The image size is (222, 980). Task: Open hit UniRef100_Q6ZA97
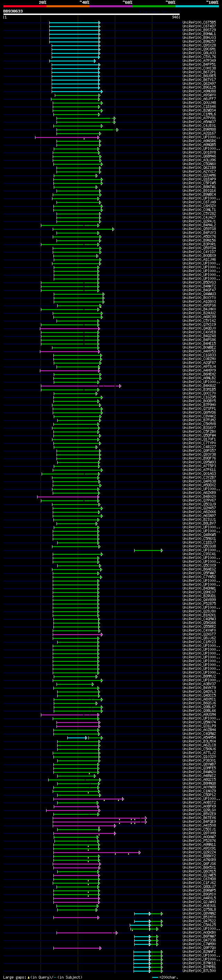(x=199, y=84)
